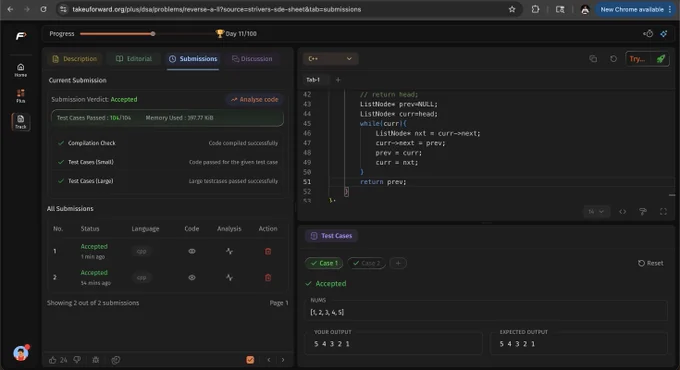The height and width of the screenshot is (370, 680).
Task: Switch to the Description tab
Action: (x=75, y=59)
